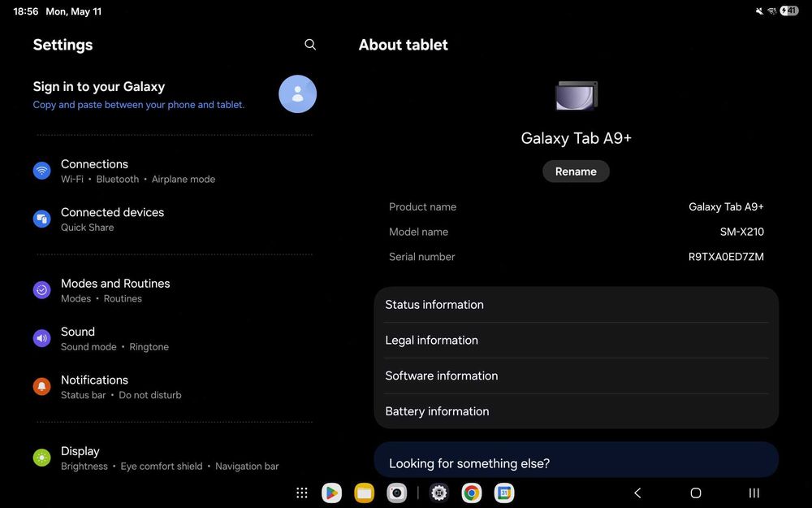The width and height of the screenshot is (812, 508).
Task: Launch My Files from taskbar
Action: tap(364, 493)
